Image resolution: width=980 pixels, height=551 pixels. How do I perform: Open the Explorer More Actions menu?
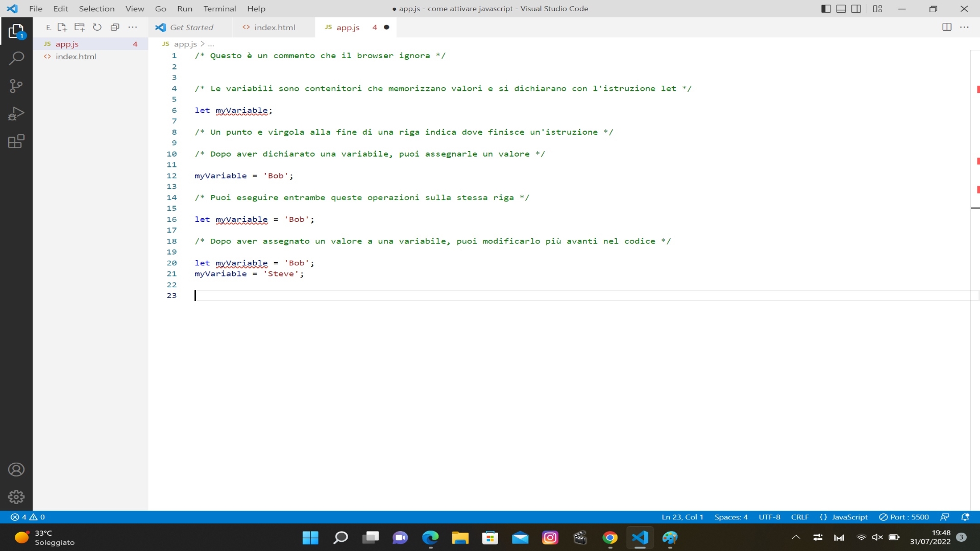[x=133, y=27]
